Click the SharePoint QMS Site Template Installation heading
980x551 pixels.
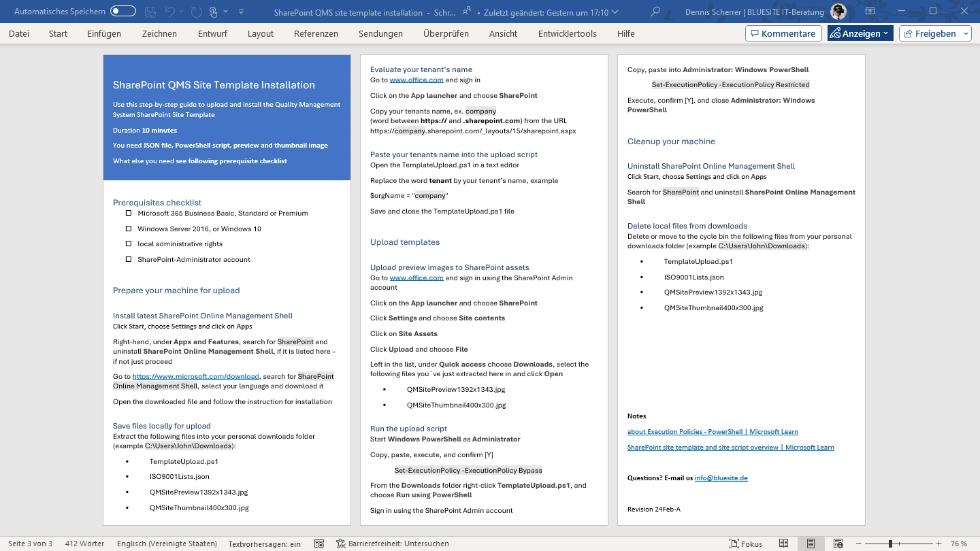point(214,85)
